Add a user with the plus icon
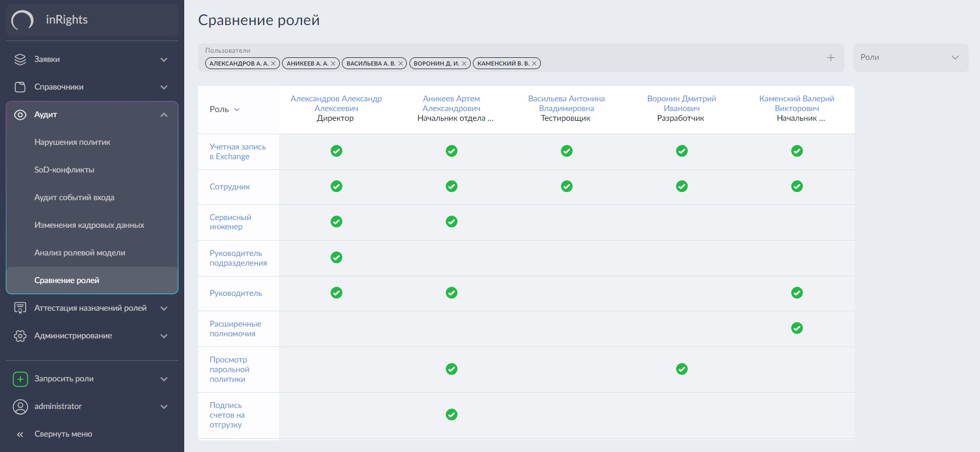 (x=831, y=58)
